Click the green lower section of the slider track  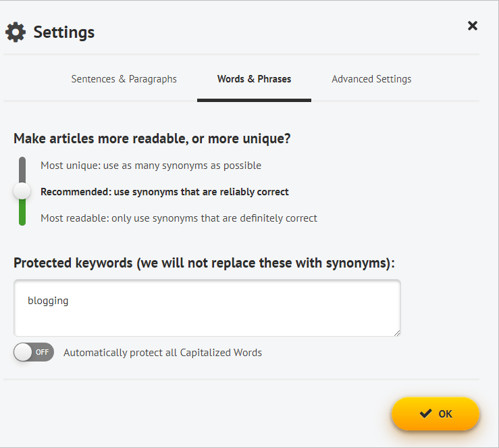[x=22, y=212]
